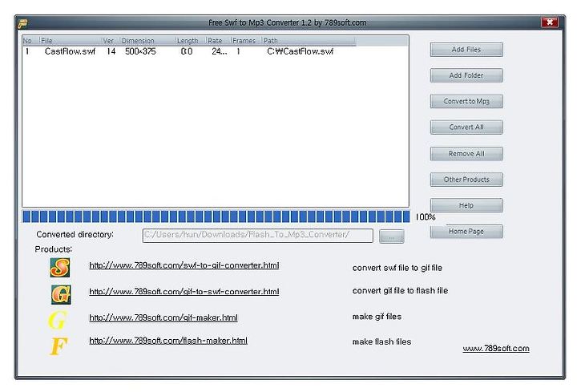
Task: Click the Add Files button
Action: (x=466, y=50)
